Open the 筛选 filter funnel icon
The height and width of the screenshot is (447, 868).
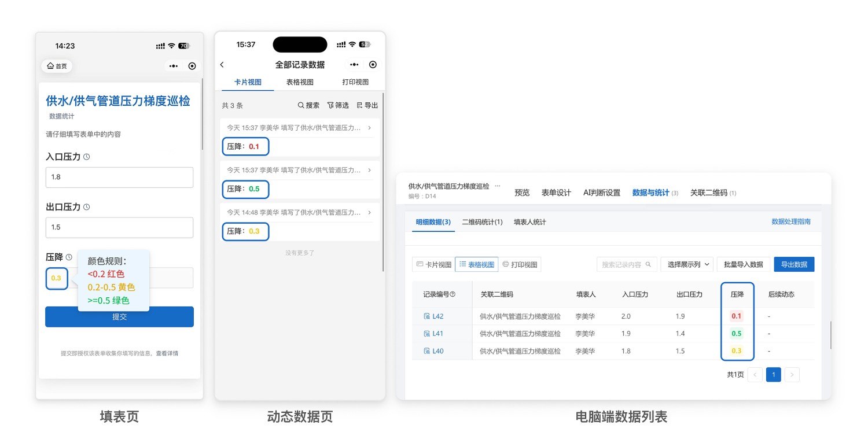click(330, 105)
